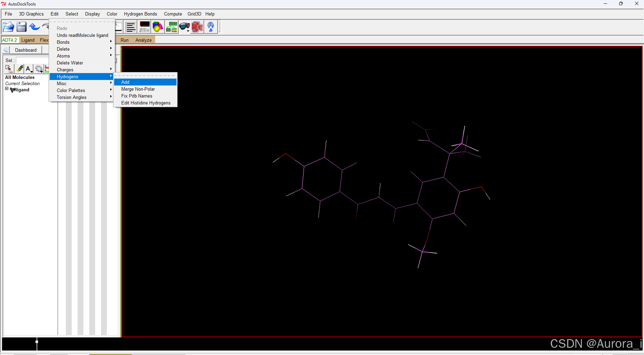Click the ligand molecule icon in tree

[13, 90]
